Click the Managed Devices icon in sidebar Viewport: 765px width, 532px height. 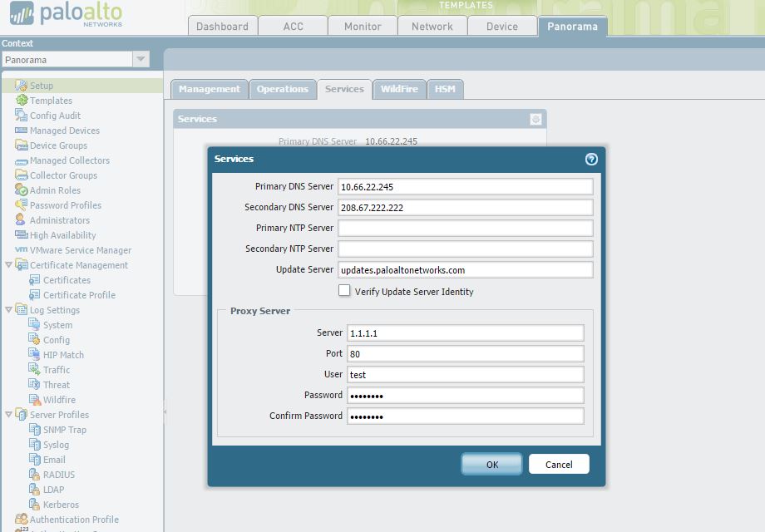click(x=22, y=131)
